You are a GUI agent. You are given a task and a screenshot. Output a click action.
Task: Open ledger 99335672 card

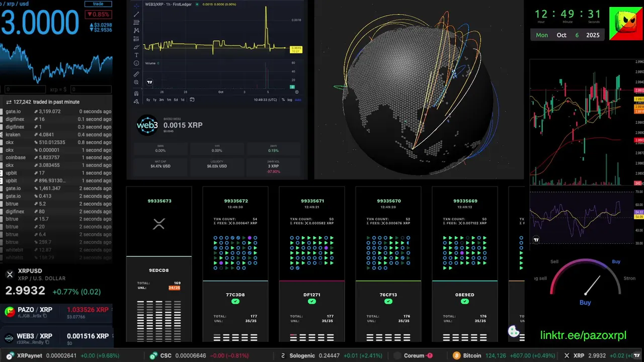click(235, 264)
